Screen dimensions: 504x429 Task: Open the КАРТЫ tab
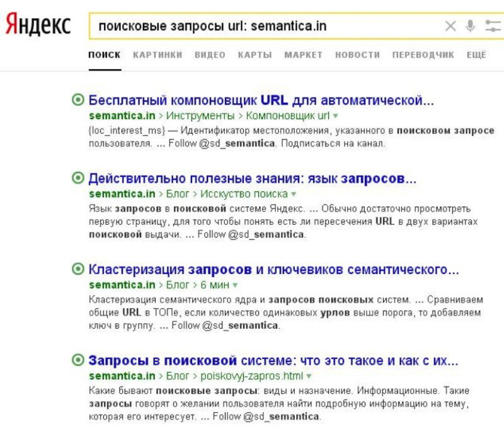[x=255, y=55]
